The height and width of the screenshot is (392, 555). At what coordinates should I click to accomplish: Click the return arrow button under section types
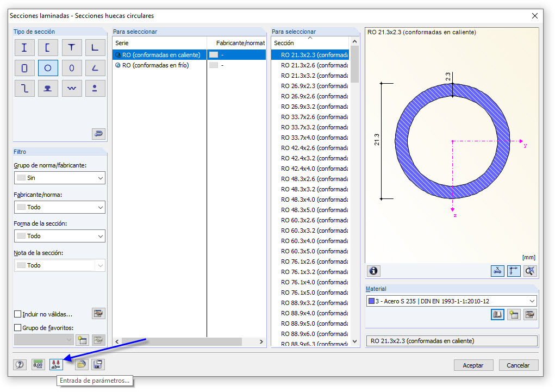click(98, 134)
